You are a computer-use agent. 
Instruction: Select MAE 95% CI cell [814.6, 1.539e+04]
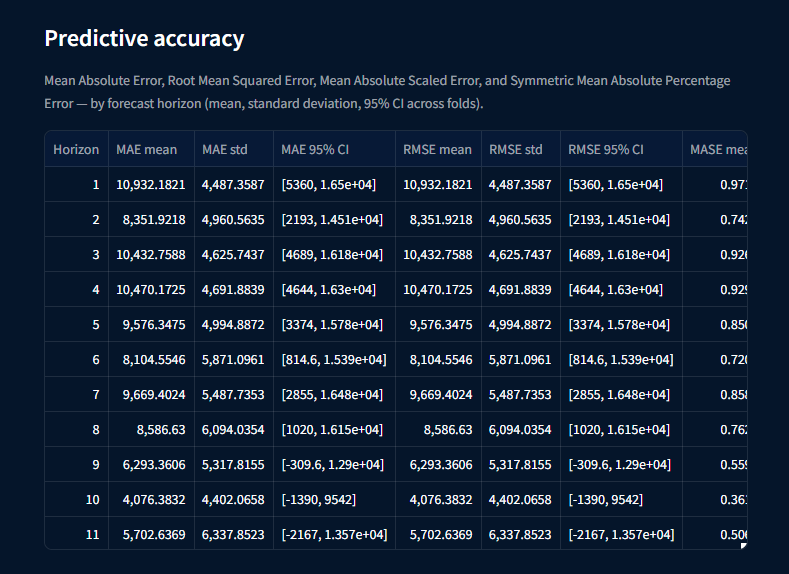coord(335,360)
